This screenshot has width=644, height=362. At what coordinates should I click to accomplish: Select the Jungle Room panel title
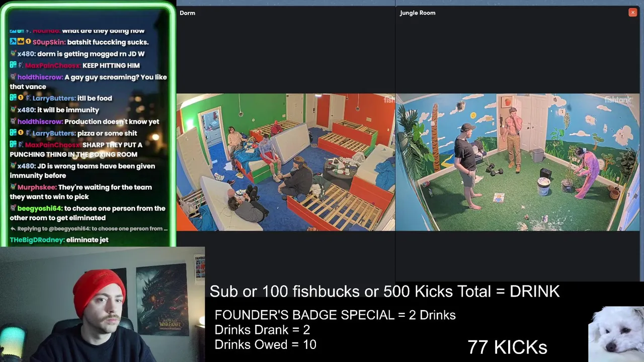418,13
